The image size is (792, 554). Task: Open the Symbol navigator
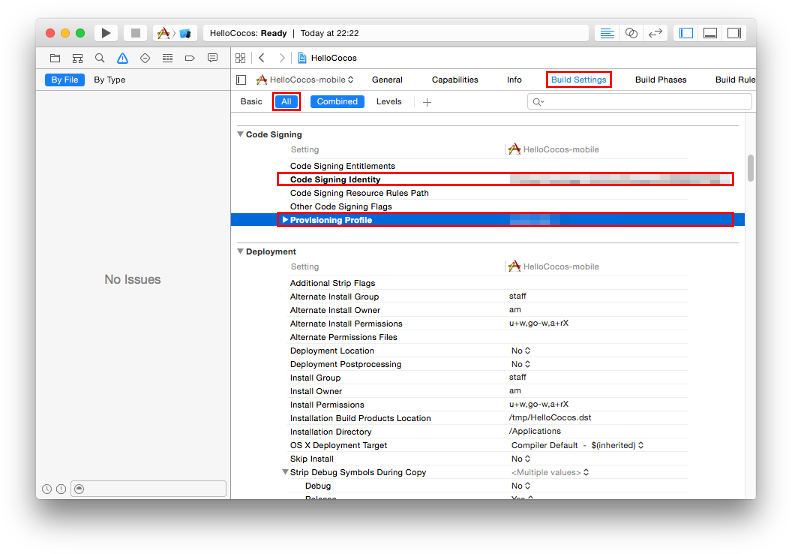77,58
